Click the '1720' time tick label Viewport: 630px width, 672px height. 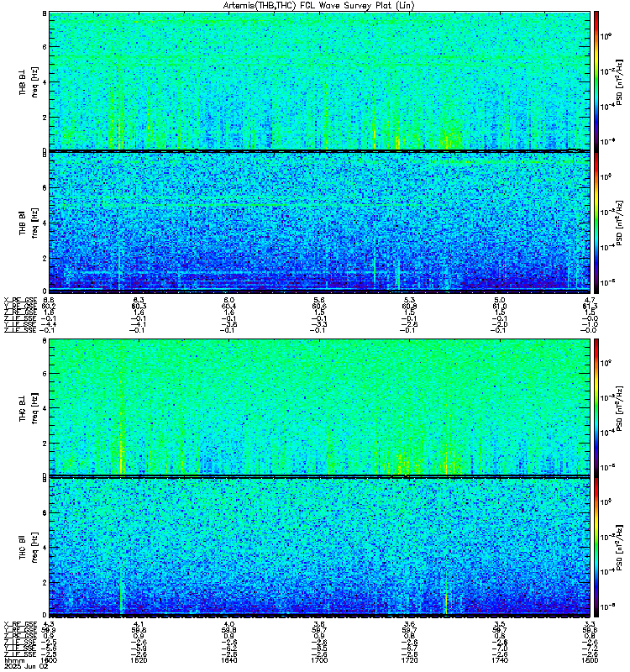(x=409, y=660)
